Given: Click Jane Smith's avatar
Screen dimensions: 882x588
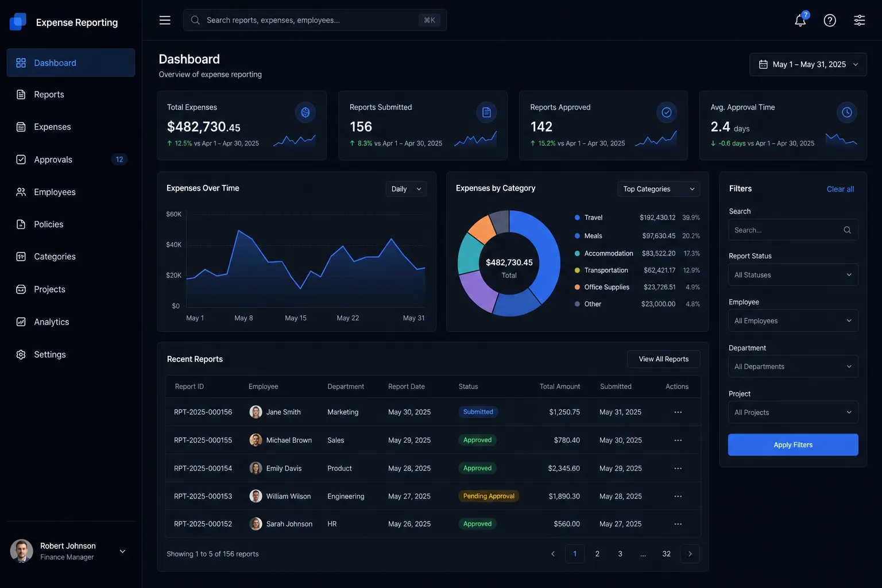Looking at the screenshot, I should point(256,412).
